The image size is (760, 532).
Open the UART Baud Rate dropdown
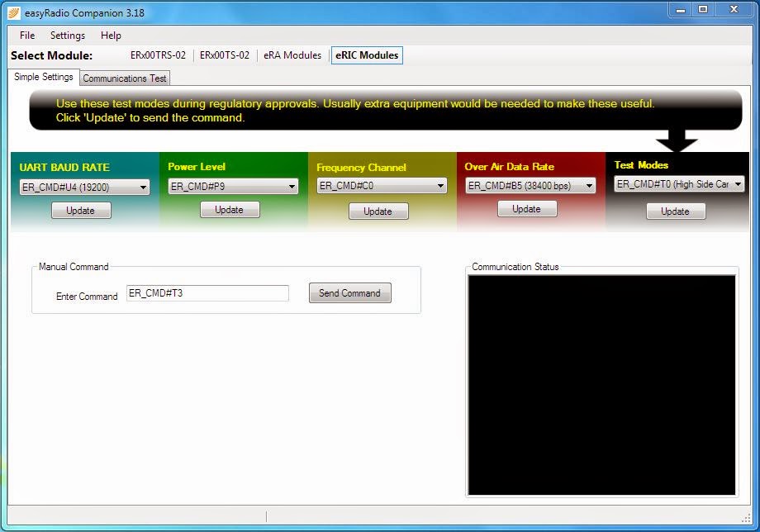point(85,187)
